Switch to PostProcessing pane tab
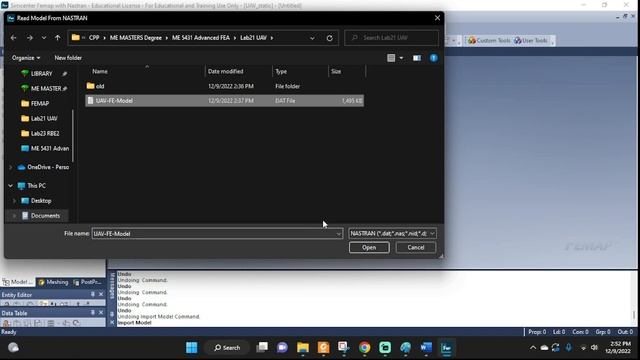 point(87,282)
